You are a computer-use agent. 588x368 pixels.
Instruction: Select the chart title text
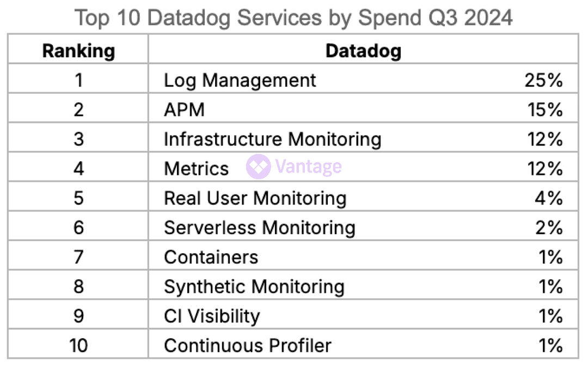coord(293,18)
